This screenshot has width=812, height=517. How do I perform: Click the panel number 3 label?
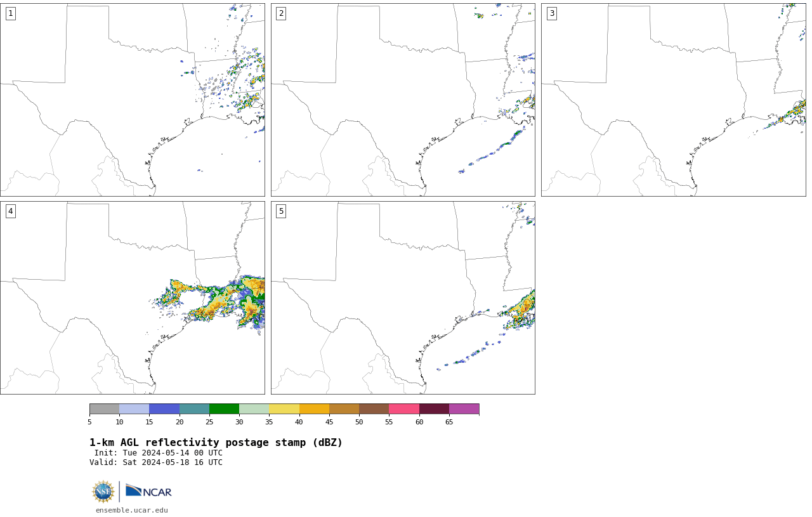click(551, 13)
